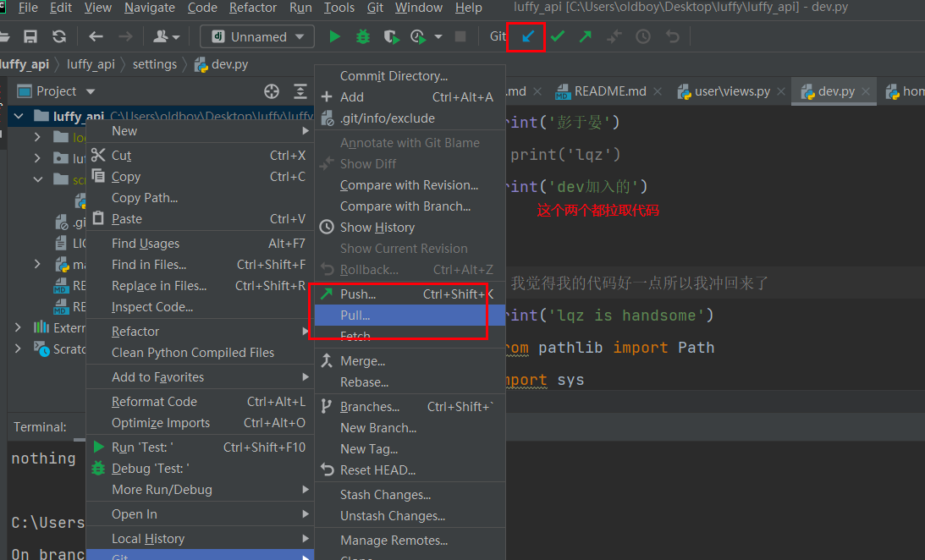Select New Branch... option

(x=410, y=428)
